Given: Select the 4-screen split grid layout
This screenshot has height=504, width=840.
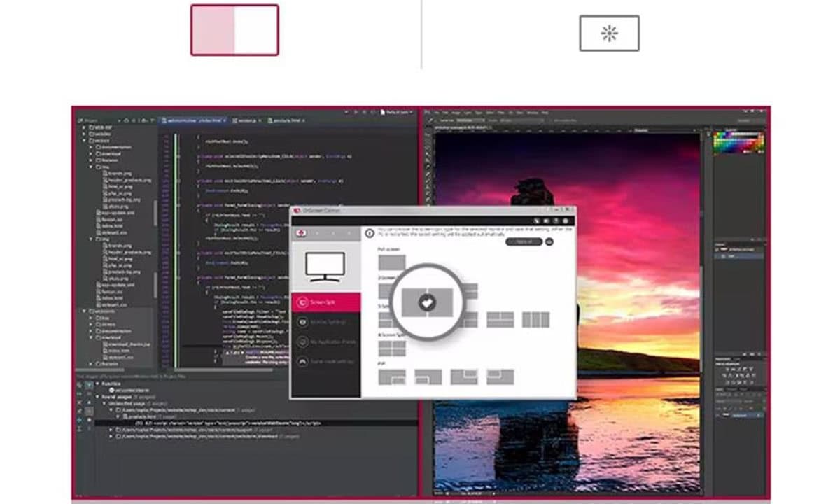Looking at the screenshot, I should tap(392, 348).
